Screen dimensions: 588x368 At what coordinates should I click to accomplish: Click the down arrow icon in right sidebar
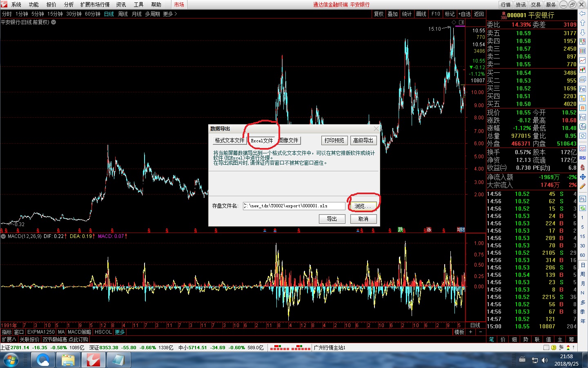click(x=583, y=32)
